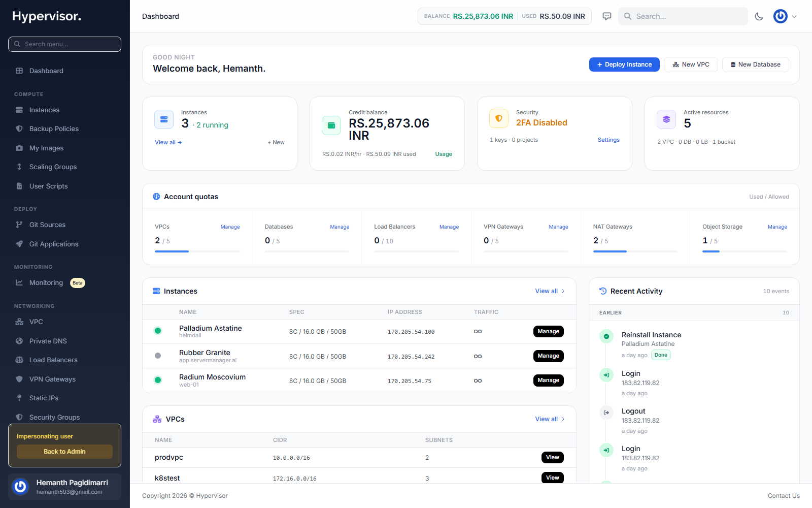The image size is (812, 508).
Task: Click the Monitoring chart icon
Action: click(x=19, y=282)
